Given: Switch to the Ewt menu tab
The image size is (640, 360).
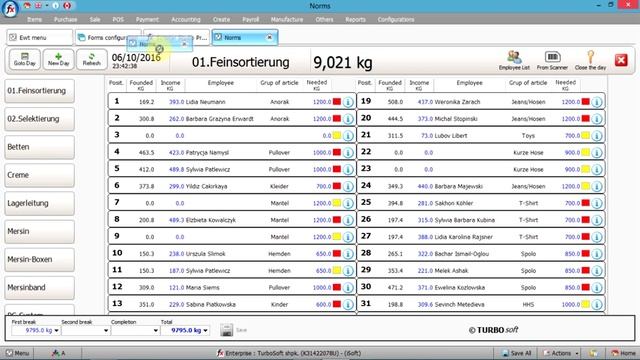Looking at the screenshot, I should 39,38.
